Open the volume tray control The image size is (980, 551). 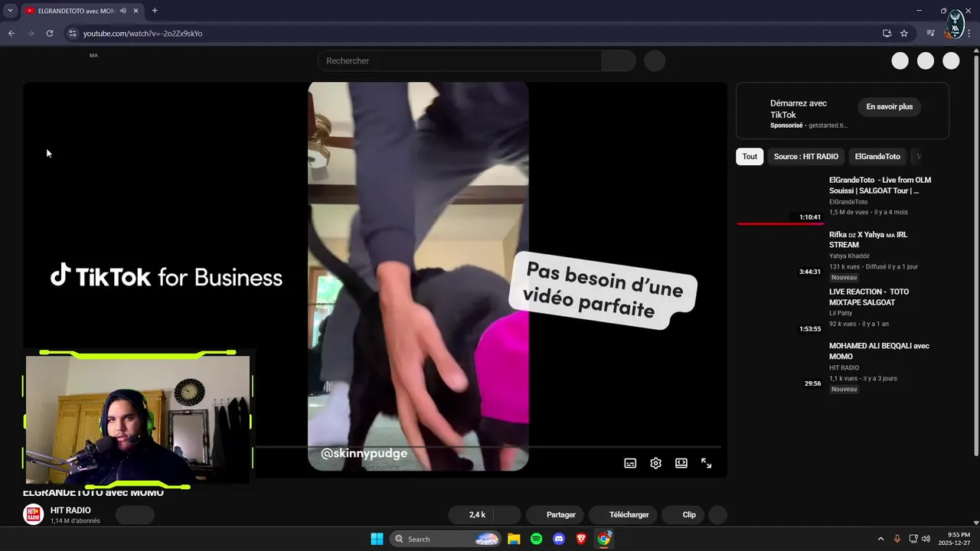tap(926, 539)
